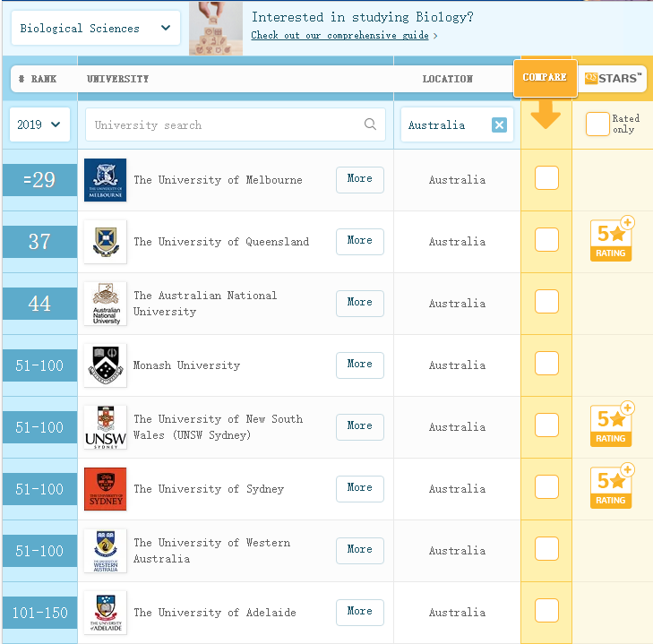Click More button for University of Adelaide
653x644 pixels.
click(x=360, y=613)
